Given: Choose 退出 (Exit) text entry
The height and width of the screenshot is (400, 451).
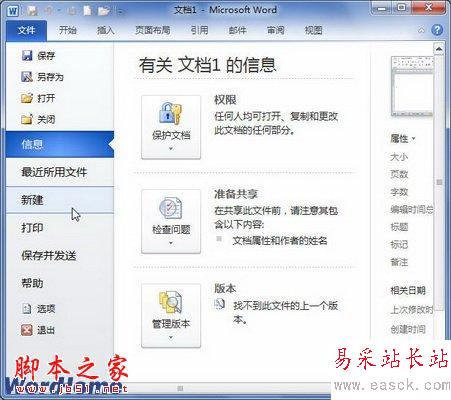Looking at the screenshot, I should coord(46,330).
